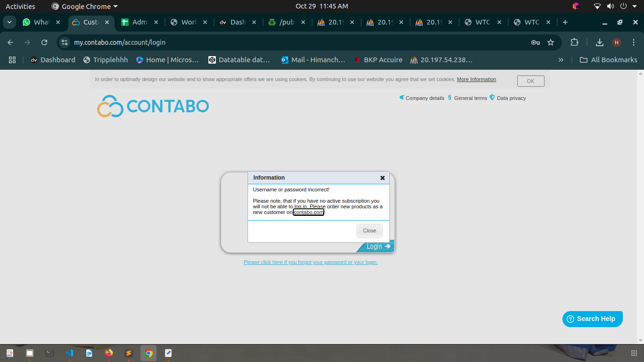Open a new tab with the plus button
Image resolution: width=644 pixels, height=362 pixels.
coord(565,22)
